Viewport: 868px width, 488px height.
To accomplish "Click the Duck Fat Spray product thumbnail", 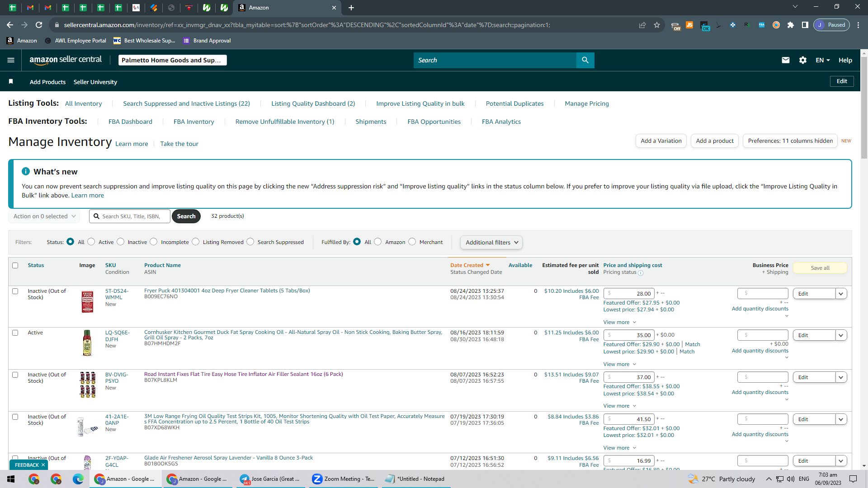I will (x=87, y=343).
